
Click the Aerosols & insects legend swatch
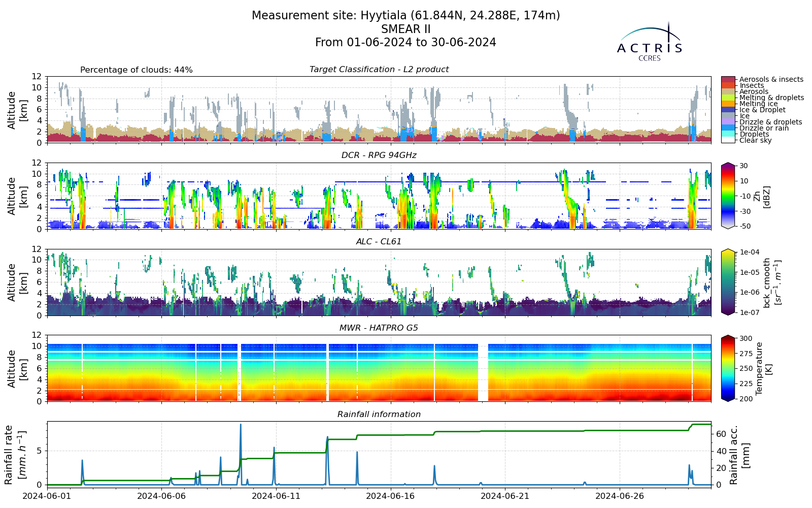pos(728,79)
